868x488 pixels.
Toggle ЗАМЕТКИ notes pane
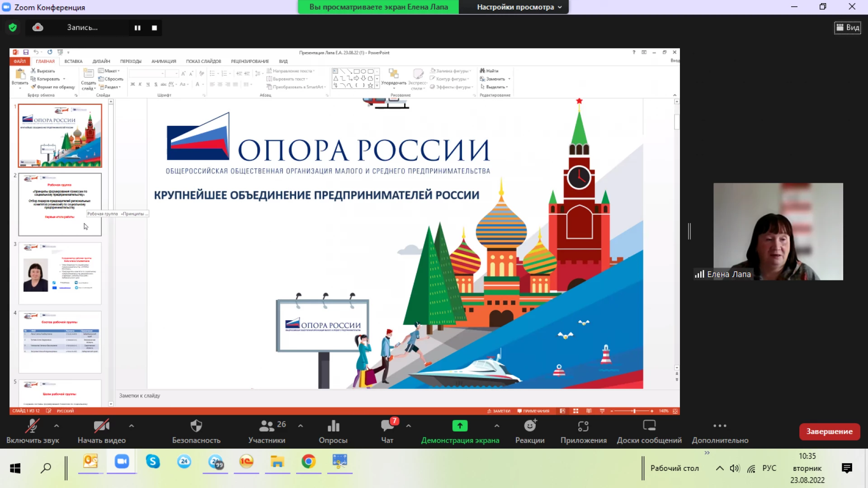click(x=499, y=411)
